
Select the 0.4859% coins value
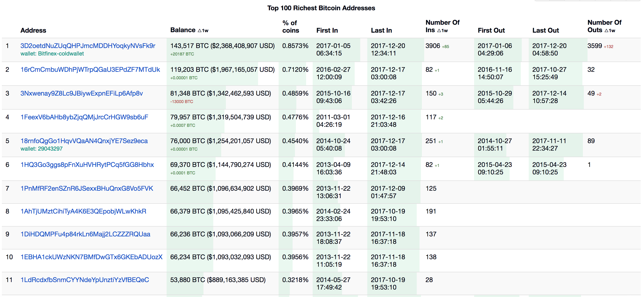[295, 93]
